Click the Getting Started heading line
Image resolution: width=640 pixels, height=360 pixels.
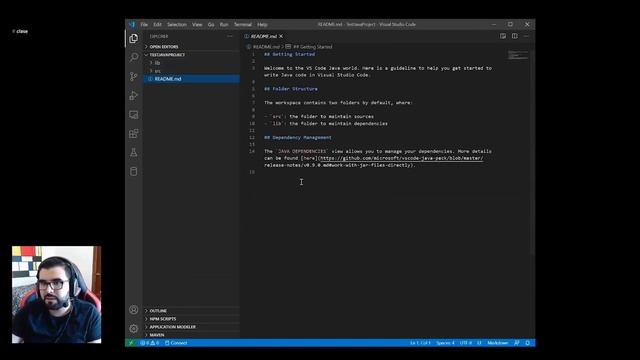289,54
